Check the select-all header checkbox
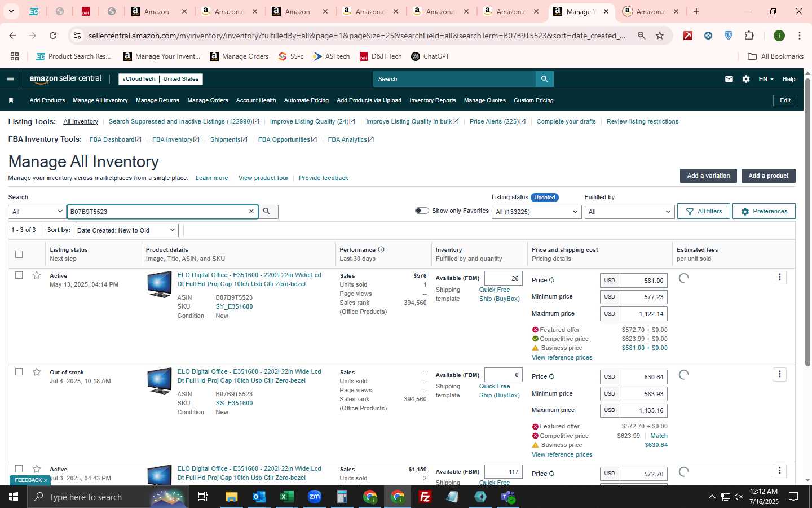The width and height of the screenshot is (812, 508). pos(19,254)
